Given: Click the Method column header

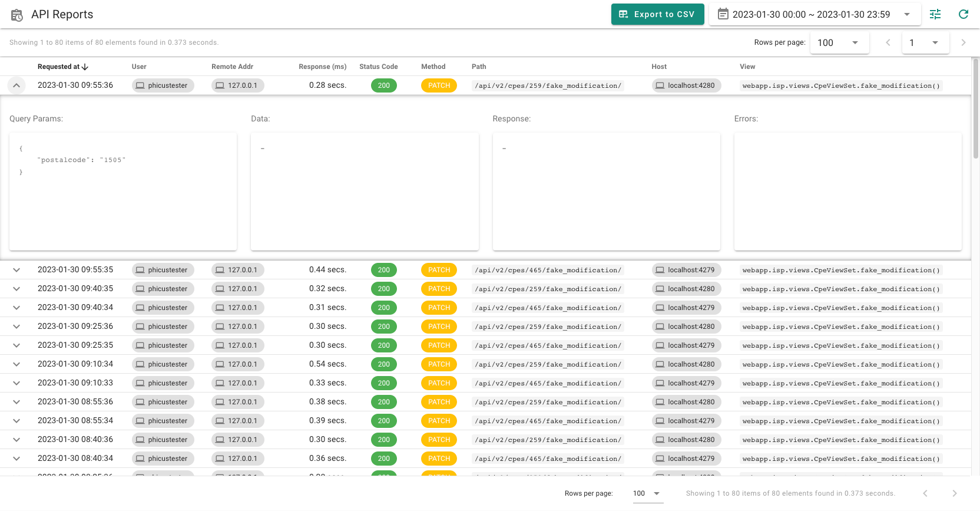Looking at the screenshot, I should pyautogui.click(x=433, y=67).
